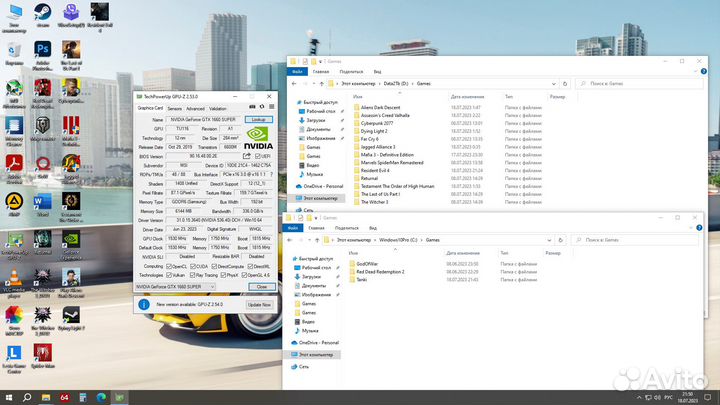Screen dimensions: 720x405
Task: Toggle the PhysX checkbox
Action: 223,275
